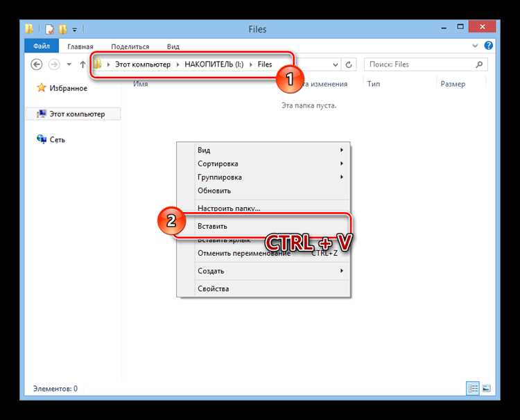Open the Группировка submenu in context menu
This screenshot has height=420, width=520.
click(263, 177)
